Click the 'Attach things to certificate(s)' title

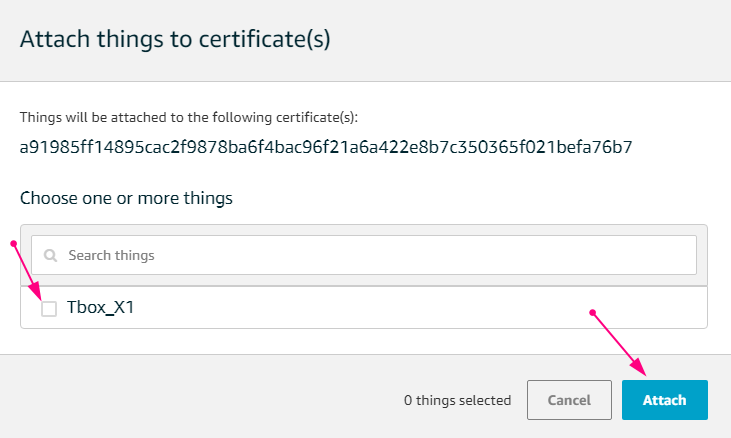(x=175, y=39)
